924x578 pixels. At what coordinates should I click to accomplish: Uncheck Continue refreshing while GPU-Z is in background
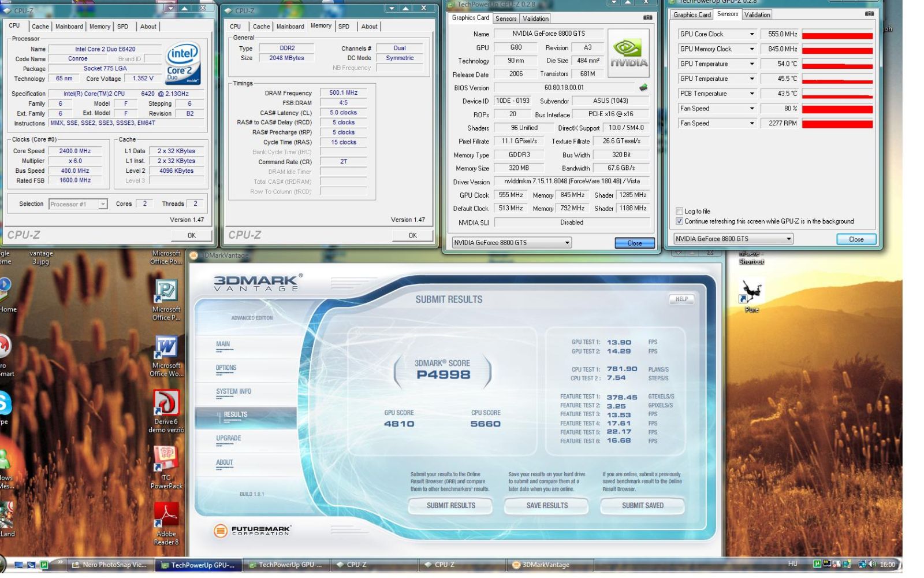click(x=679, y=221)
